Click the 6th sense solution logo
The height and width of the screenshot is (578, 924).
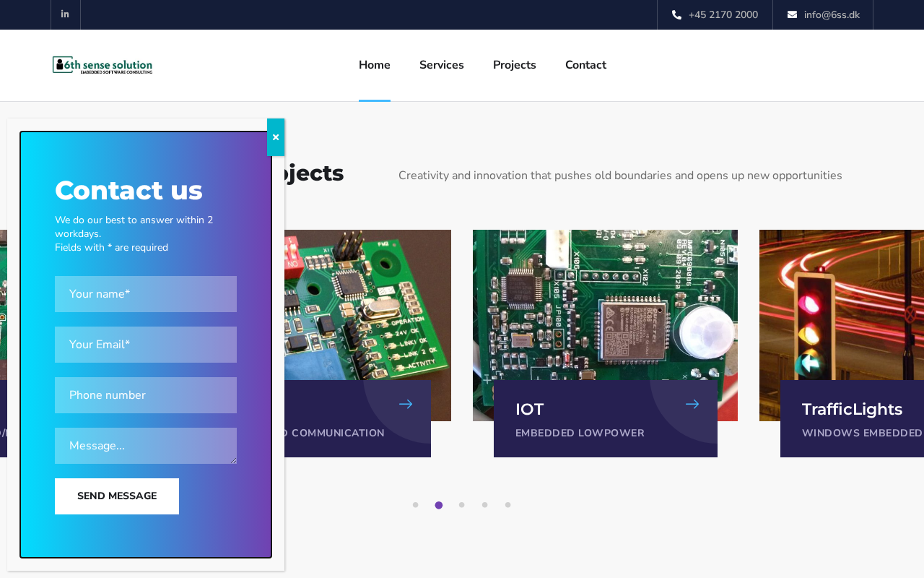pos(103,65)
